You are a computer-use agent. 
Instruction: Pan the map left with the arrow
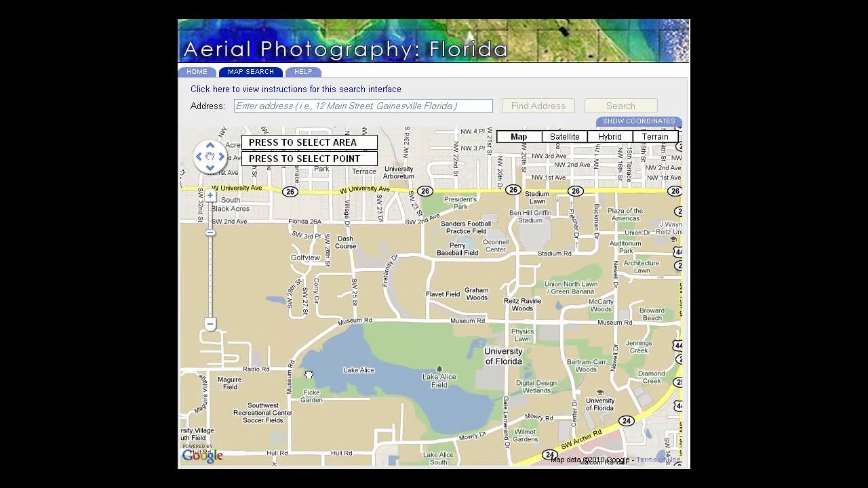(199, 157)
